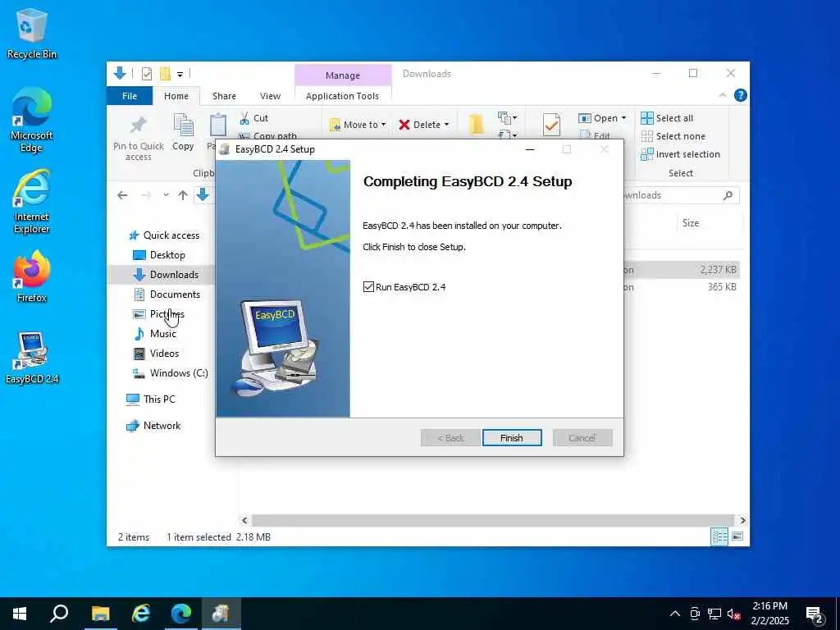This screenshot has width=840, height=630.
Task: Open the File tab
Action: (x=130, y=96)
